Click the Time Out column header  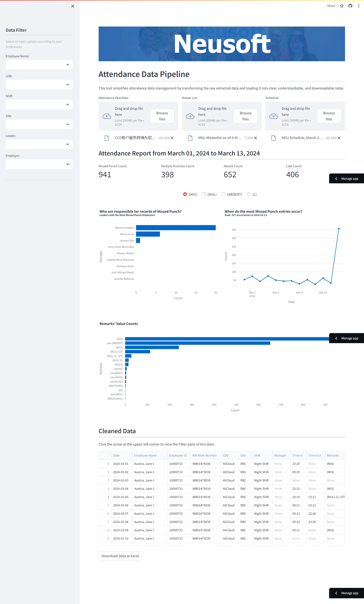click(x=315, y=455)
